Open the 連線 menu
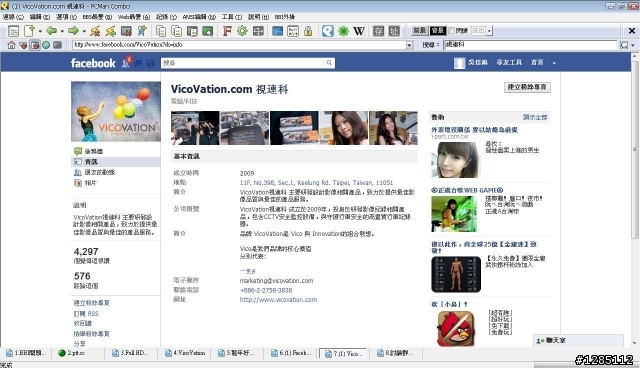 click(13, 17)
